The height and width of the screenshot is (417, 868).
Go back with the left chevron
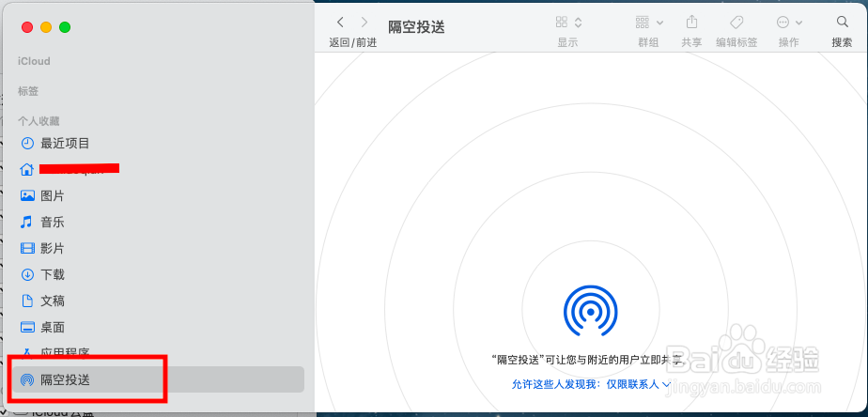click(x=340, y=23)
